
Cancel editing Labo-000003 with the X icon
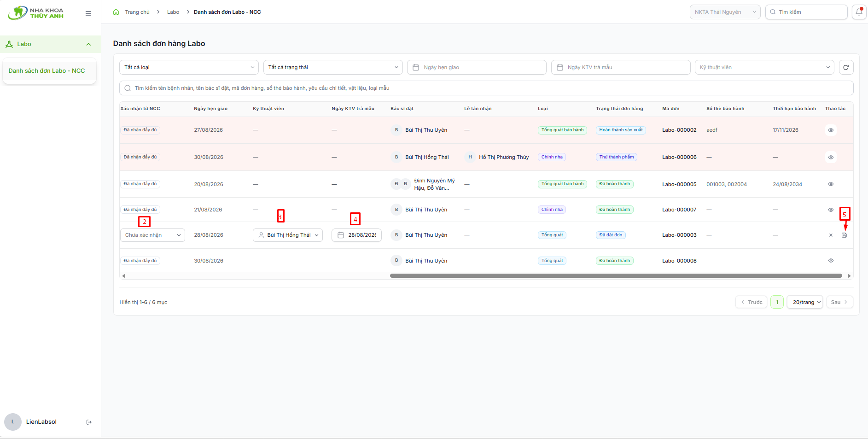[x=831, y=235]
